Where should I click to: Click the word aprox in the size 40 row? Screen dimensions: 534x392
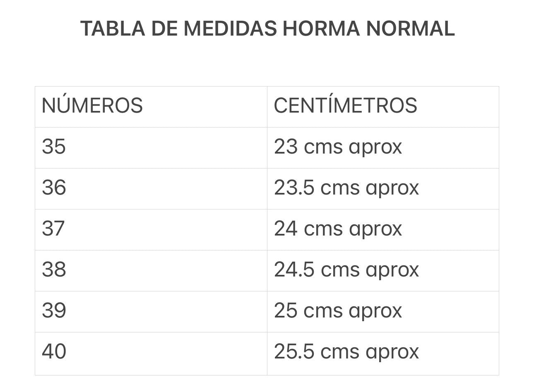(x=392, y=352)
